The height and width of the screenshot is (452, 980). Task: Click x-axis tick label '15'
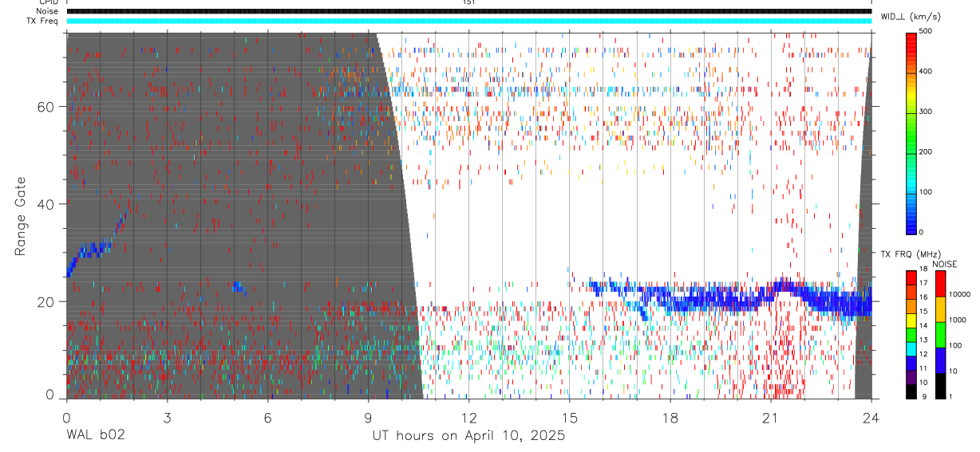[x=569, y=418]
